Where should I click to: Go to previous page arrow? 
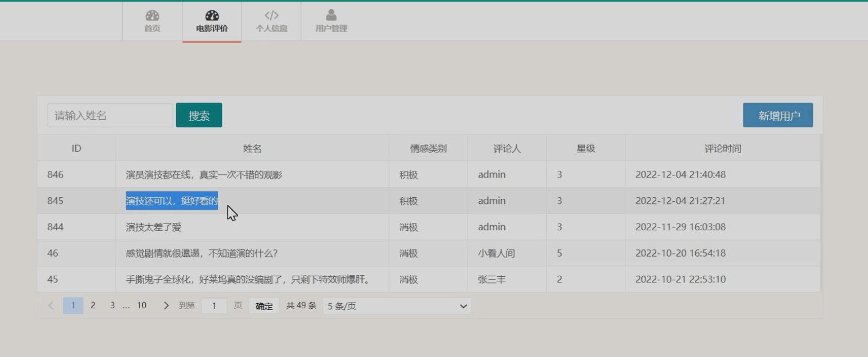51,305
